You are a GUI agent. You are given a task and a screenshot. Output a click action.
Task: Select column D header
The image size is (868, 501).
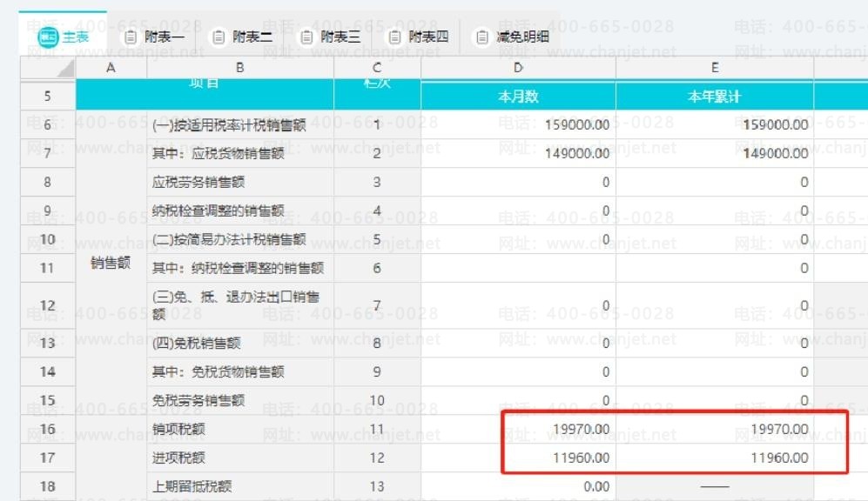[x=518, y=68]
